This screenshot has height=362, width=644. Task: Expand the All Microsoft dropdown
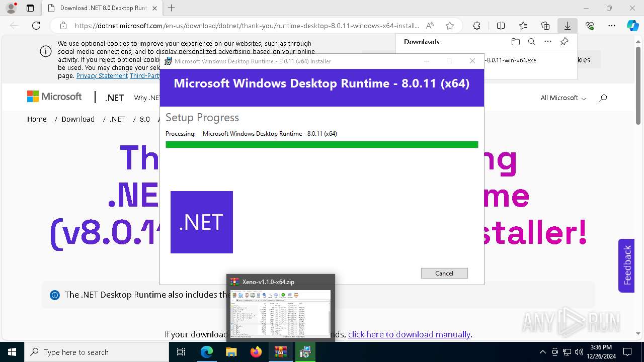pos(563,98)
